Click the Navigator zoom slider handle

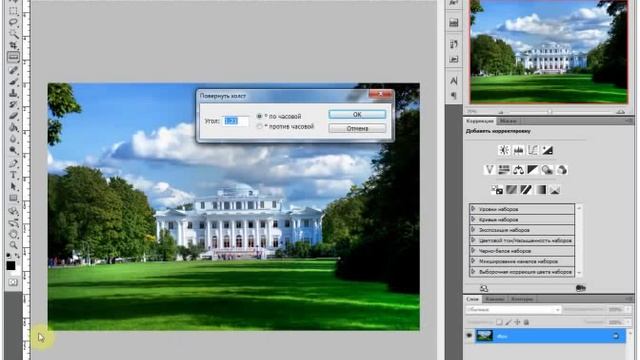550,111
